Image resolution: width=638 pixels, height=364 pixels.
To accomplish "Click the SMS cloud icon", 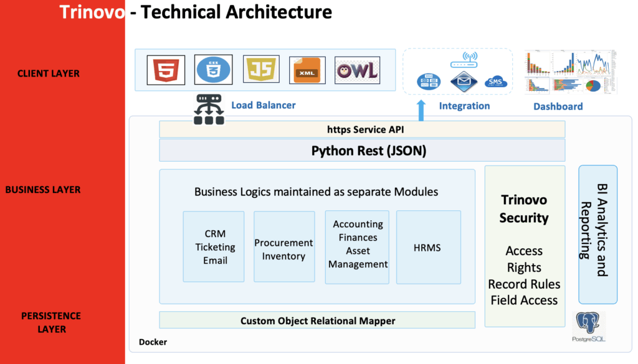I will coord(495,82).
